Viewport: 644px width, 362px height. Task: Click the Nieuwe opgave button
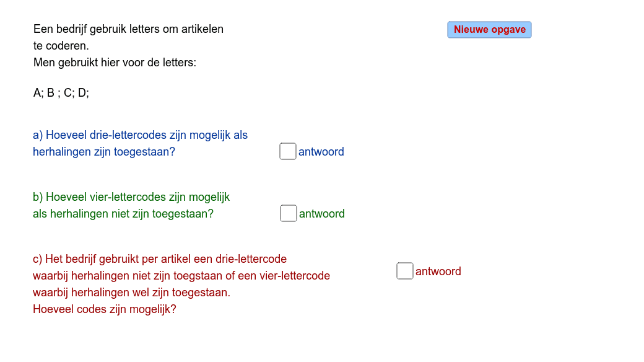coord(489,30)
